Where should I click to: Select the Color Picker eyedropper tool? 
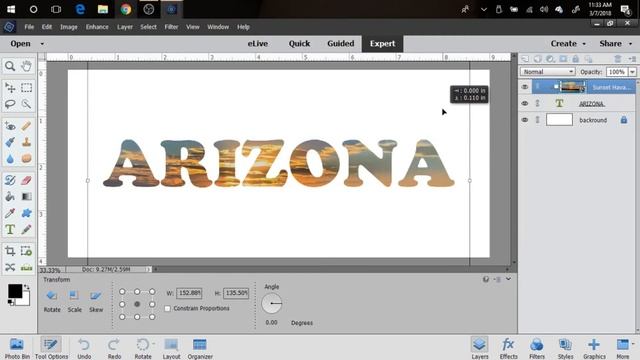pyautogui.click(x=10, y=213)
